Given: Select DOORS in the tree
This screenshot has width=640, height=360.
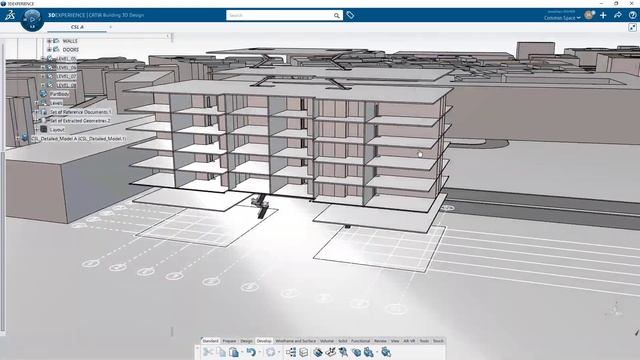Looking at the screenshot, I should (x=71, y=49).
